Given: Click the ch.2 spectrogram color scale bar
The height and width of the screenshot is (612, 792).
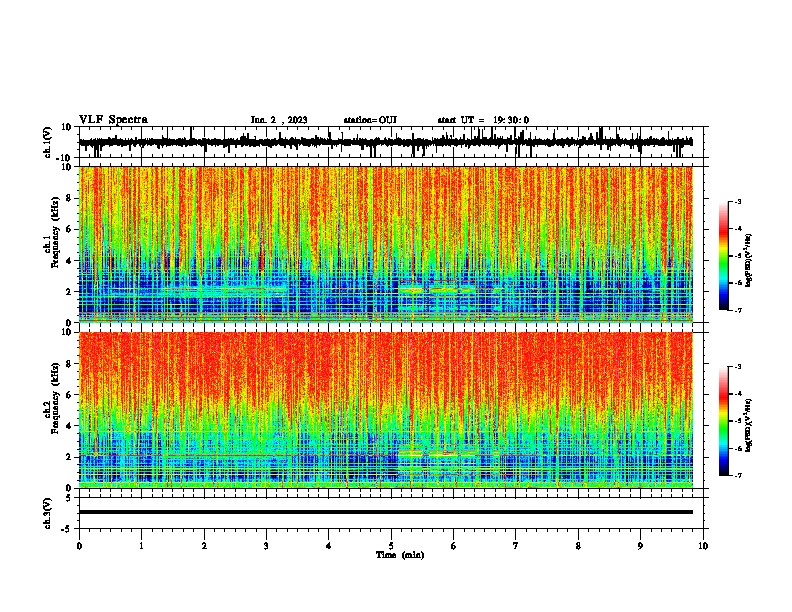Looking at the screenshot, I should coord(724,421).
